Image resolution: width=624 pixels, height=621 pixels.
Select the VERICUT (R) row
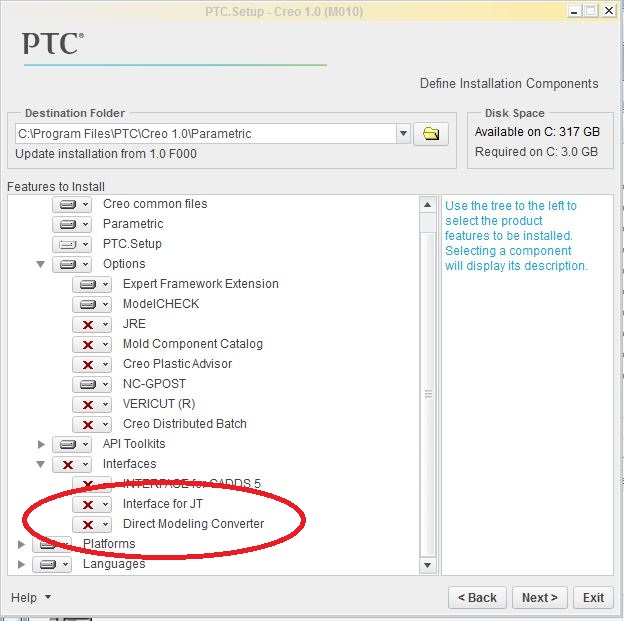coord(159,404)
